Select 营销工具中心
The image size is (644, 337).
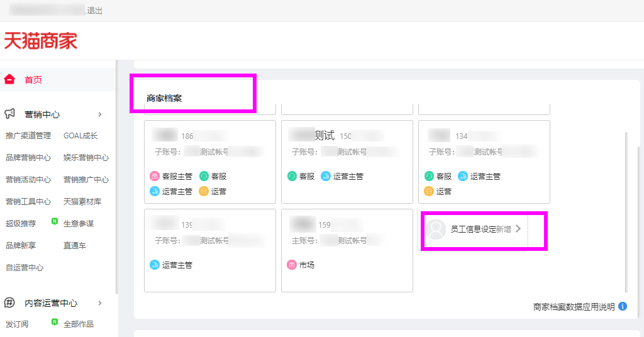point(28,202)
